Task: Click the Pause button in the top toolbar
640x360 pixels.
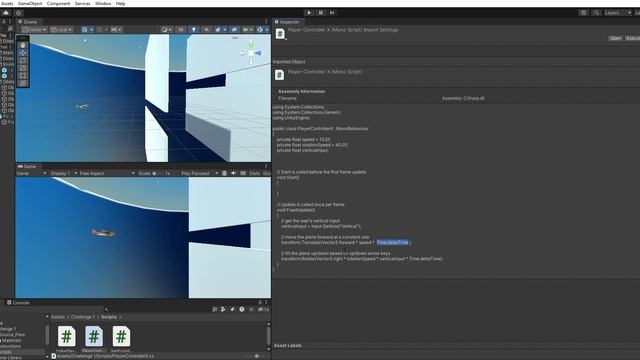Action: coord(321,13)
